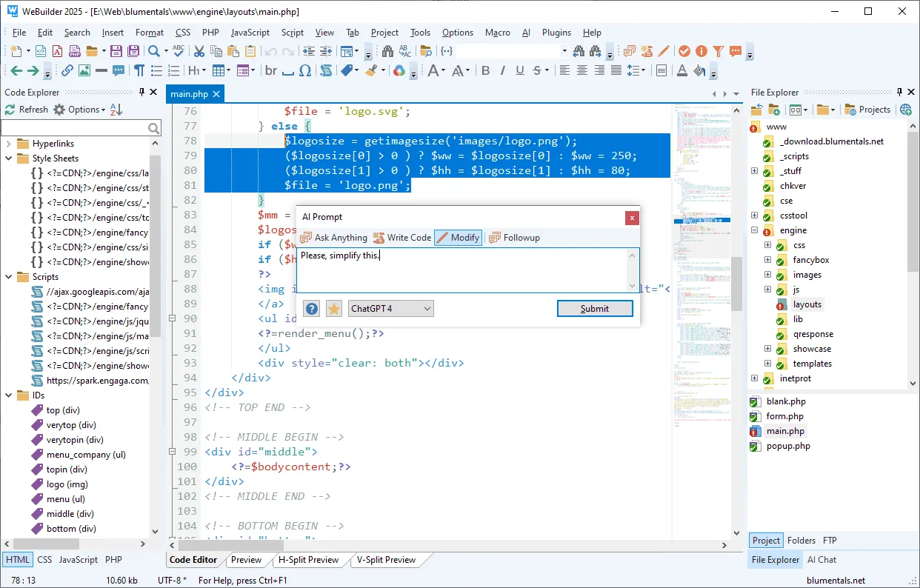This screenshot has height=588, width=920.
Task: Click the Submit button in AI Prompt
Action: (595, 308)
